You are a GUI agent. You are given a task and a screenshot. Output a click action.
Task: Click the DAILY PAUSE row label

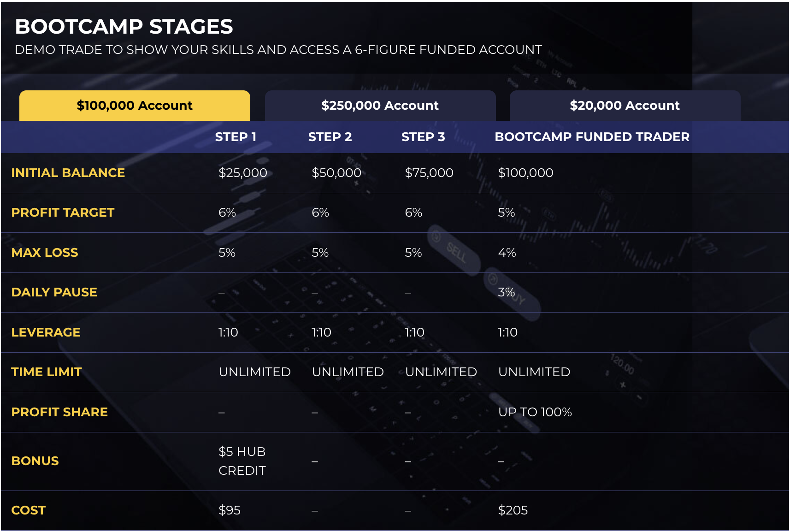click(54, 292)
